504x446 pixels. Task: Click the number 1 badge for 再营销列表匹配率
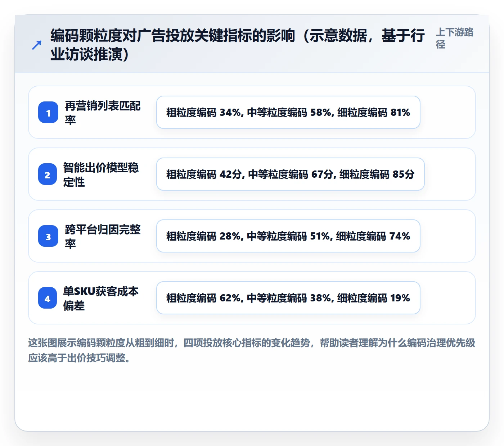tap(48, 113)
